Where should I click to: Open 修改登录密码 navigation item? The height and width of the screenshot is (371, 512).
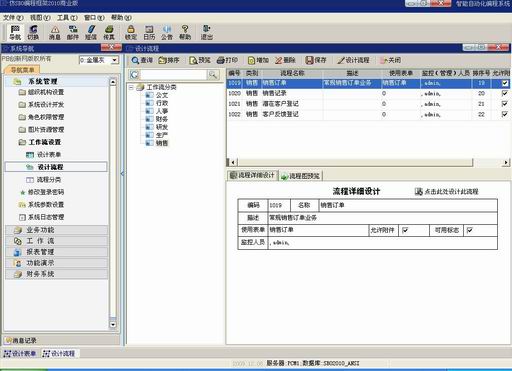pos(42,192)
